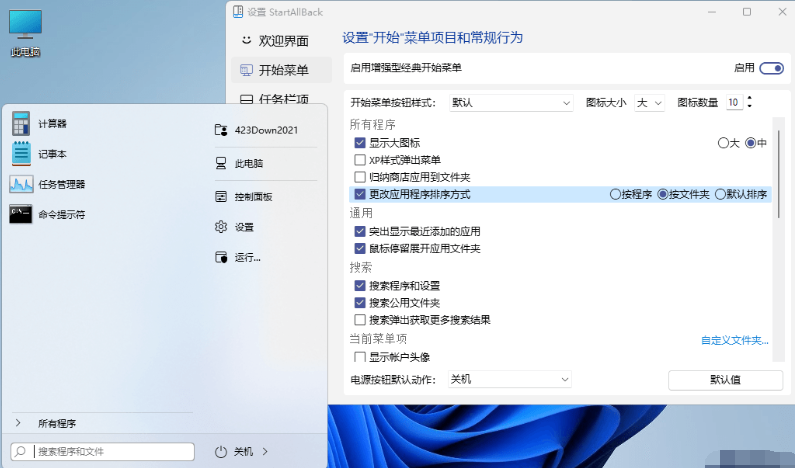Check 显示帐户头像 checkbox

pos(360,357)
